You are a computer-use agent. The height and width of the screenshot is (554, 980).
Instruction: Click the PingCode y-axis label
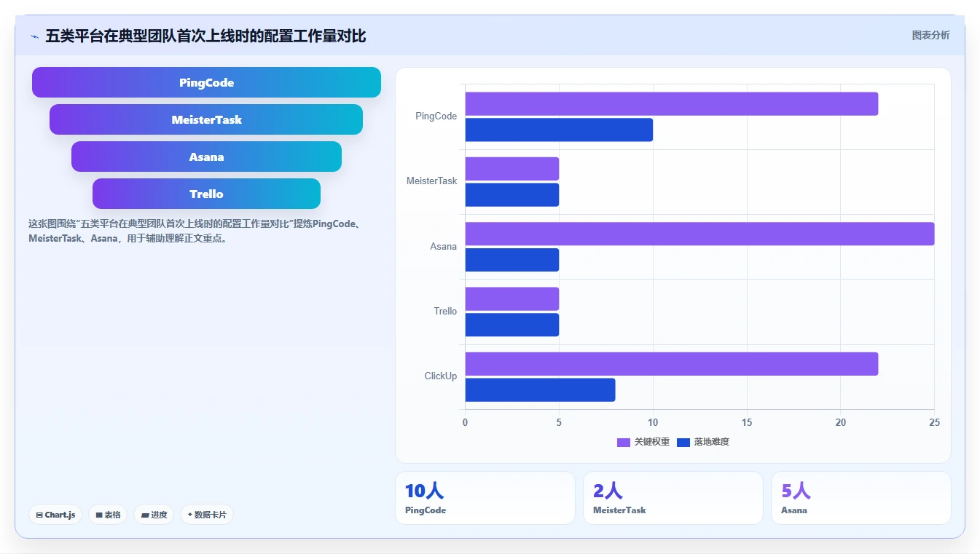(x=436, y=116)
